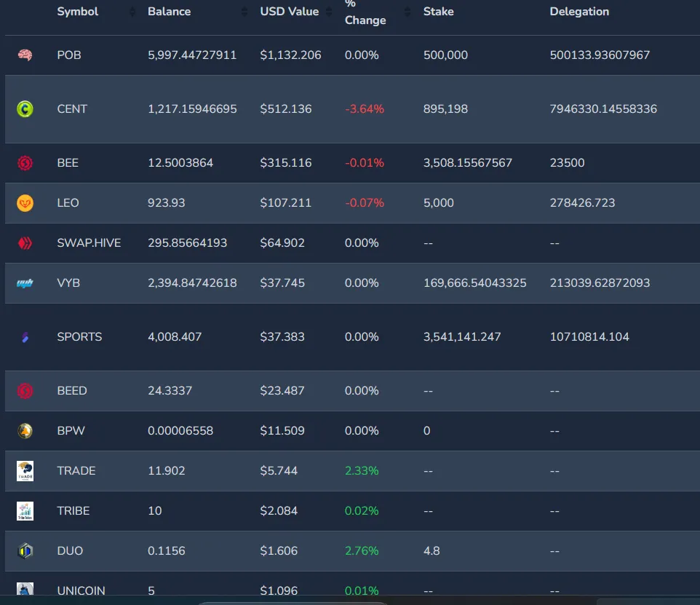Click the USD Value column header
Screen dimensions: 700x605
pyautogui.click(x=290, y=12)
